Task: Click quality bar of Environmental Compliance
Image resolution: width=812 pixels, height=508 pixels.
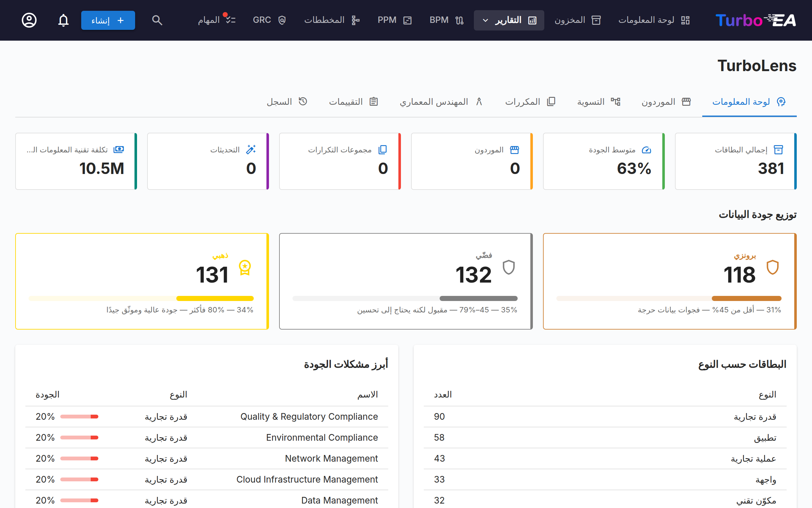Action: (79, 438)
